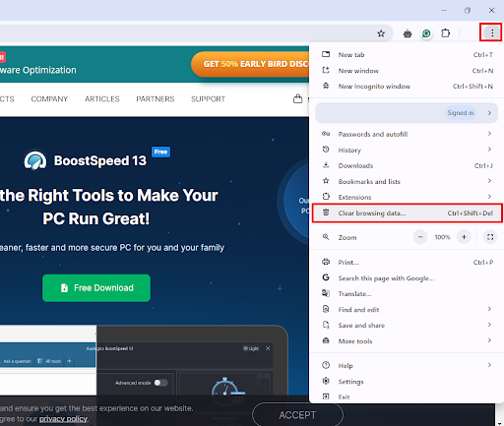Expand the Signed in profile row arrow
This screenshot has width=504, height=426.
[x=489, y=113]
